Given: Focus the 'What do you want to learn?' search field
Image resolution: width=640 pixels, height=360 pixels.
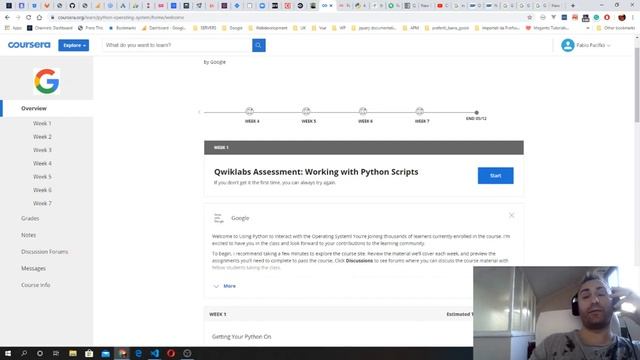Looking at the screenshot, I should click(177, 45).
